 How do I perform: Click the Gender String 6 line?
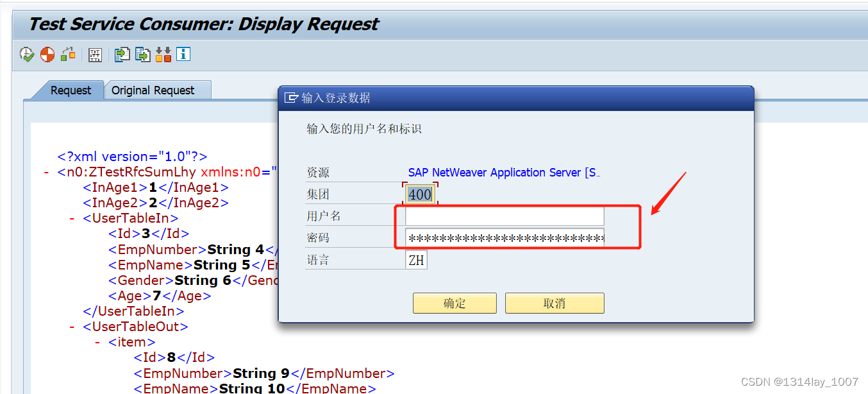[193, 280]
